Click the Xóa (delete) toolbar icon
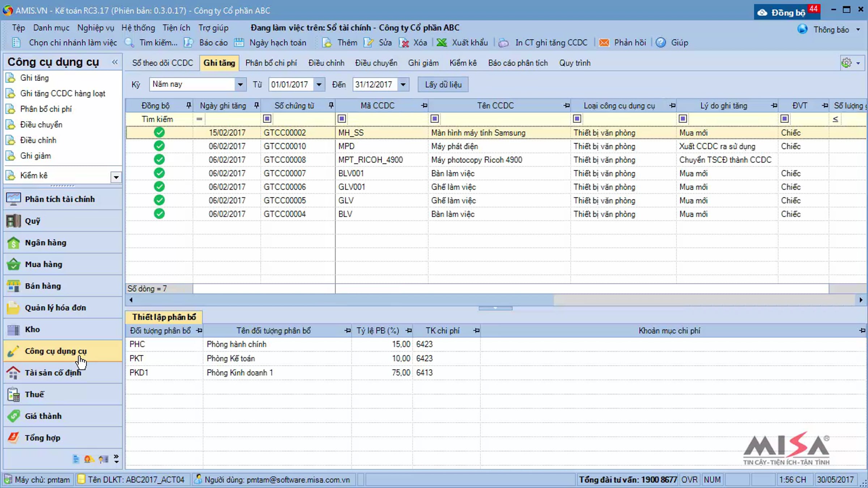Image resolution: width=868 pixels, height=488 pixels. point(404,43)
